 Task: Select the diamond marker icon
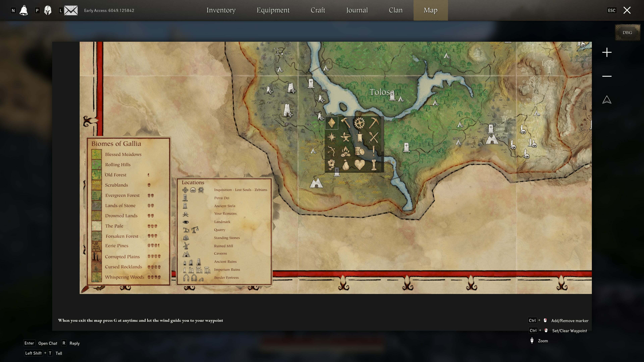pyautogui.click(x=332, y=123)
